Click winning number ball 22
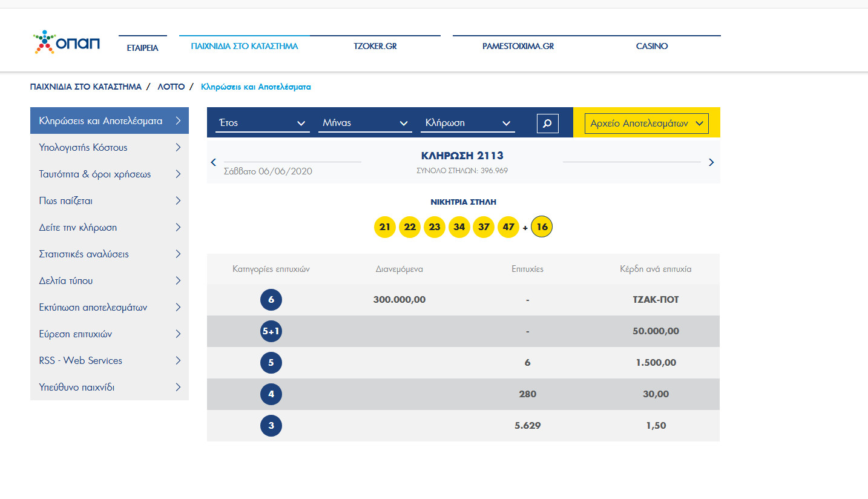868x499 pixels. click(410, 227)
